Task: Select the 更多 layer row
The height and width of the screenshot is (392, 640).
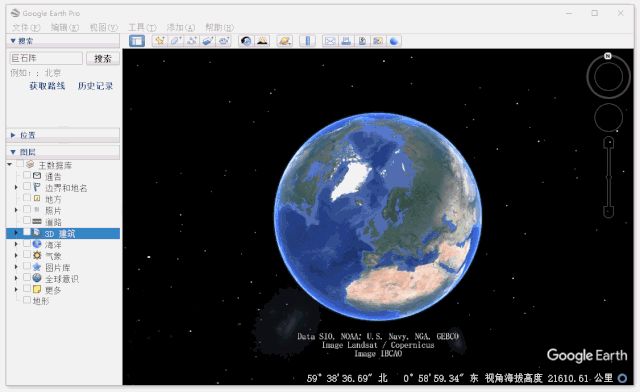Action: point(53,290)
